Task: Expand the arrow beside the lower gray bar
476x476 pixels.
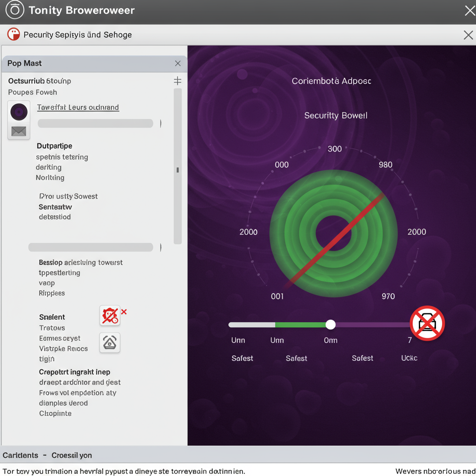Action: [x=161, y=247]
